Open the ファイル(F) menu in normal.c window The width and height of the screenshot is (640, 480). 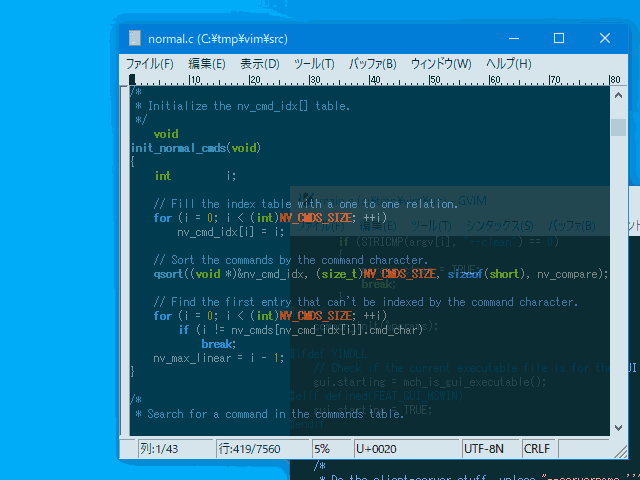[149, 64]
